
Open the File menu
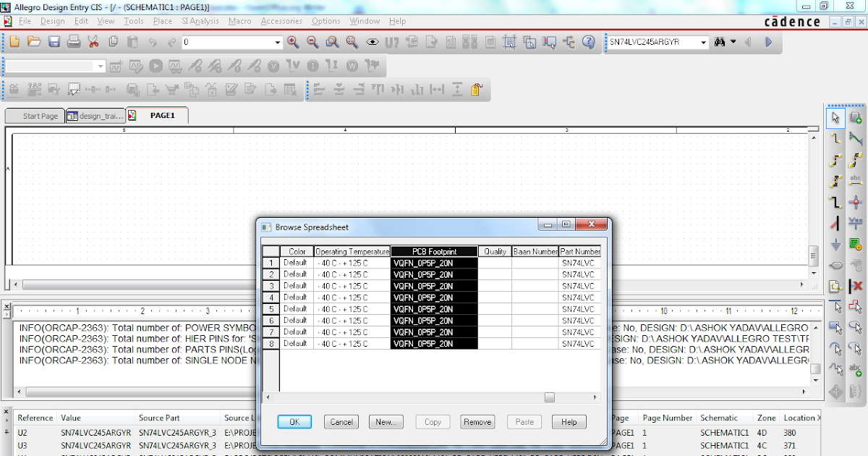coord(25,21)
